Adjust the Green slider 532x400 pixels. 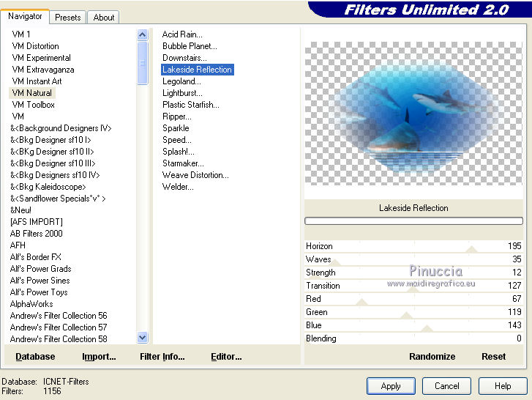413,312
